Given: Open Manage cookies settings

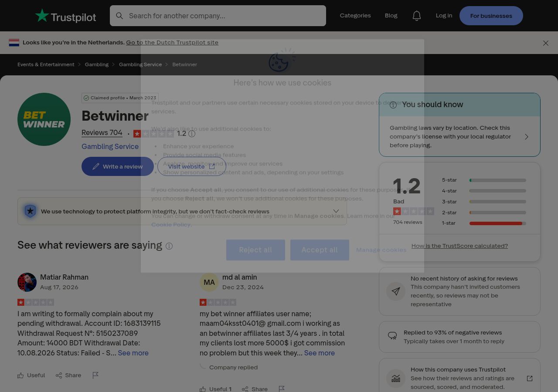Looking at the screenshot, I should click(381, 250).
